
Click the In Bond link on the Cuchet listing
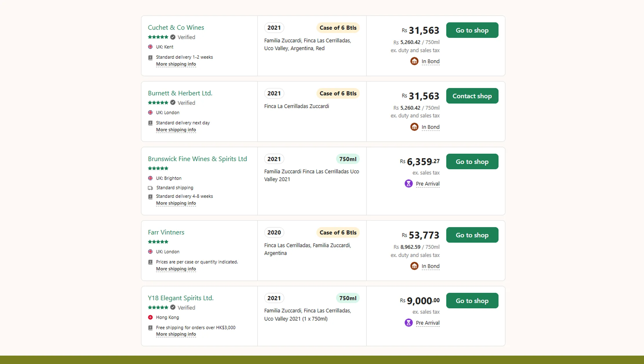coord(430,61)
